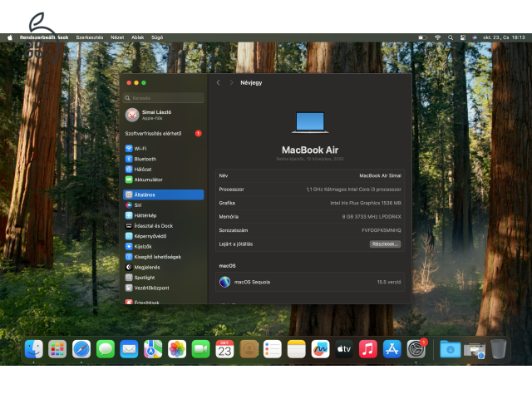Click the Részletek... warranty button
Image resolution: width=532 pixels, height=399 pixels.
386,244
